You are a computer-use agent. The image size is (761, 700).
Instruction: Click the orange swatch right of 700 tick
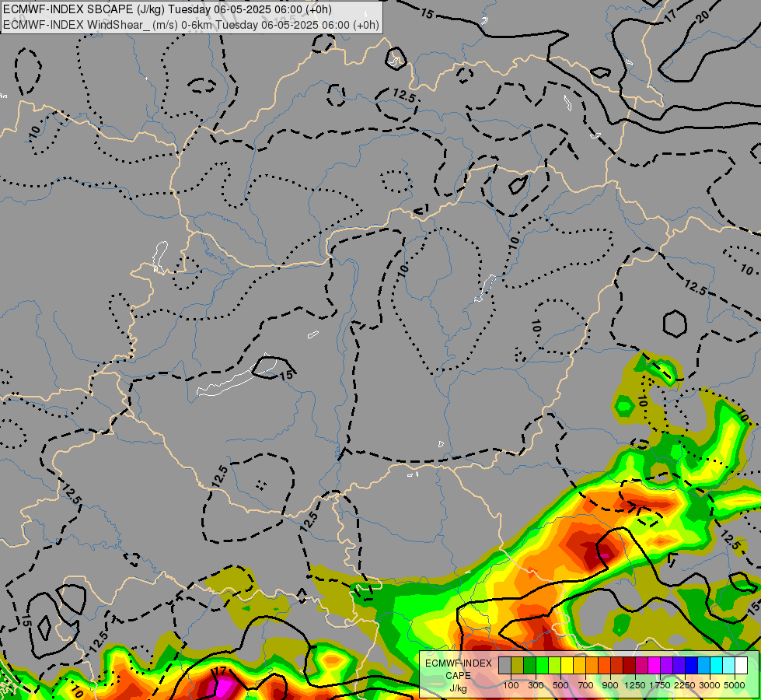[x=592, y=666]
